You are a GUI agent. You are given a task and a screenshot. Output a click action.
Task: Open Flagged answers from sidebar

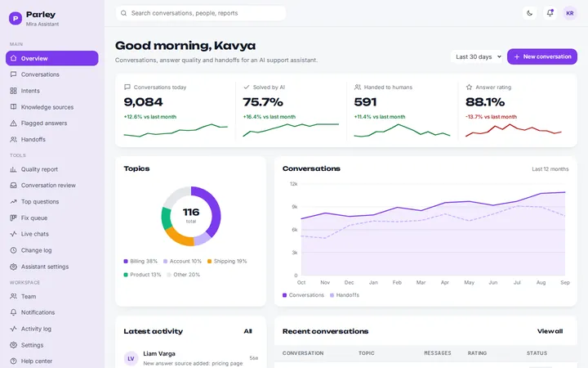[52, 123]
